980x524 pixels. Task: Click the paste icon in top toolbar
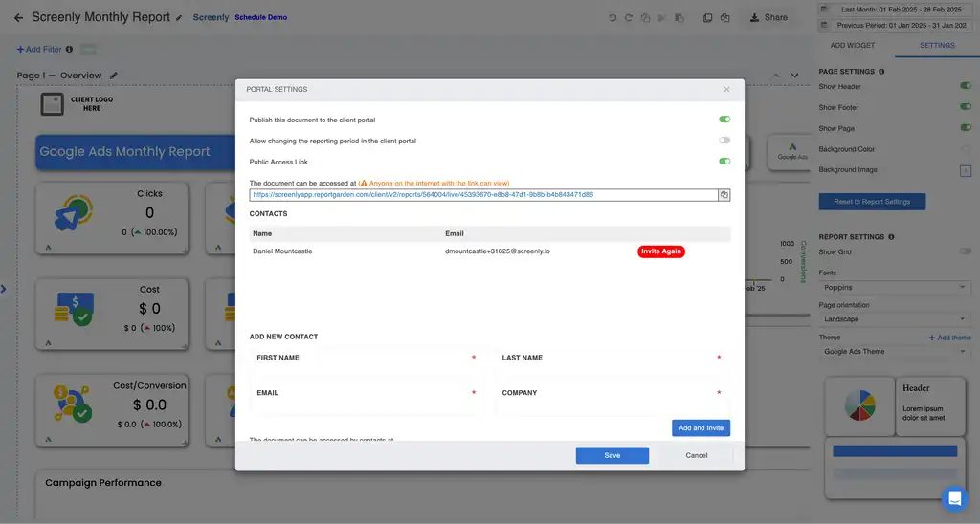(679, 18)
